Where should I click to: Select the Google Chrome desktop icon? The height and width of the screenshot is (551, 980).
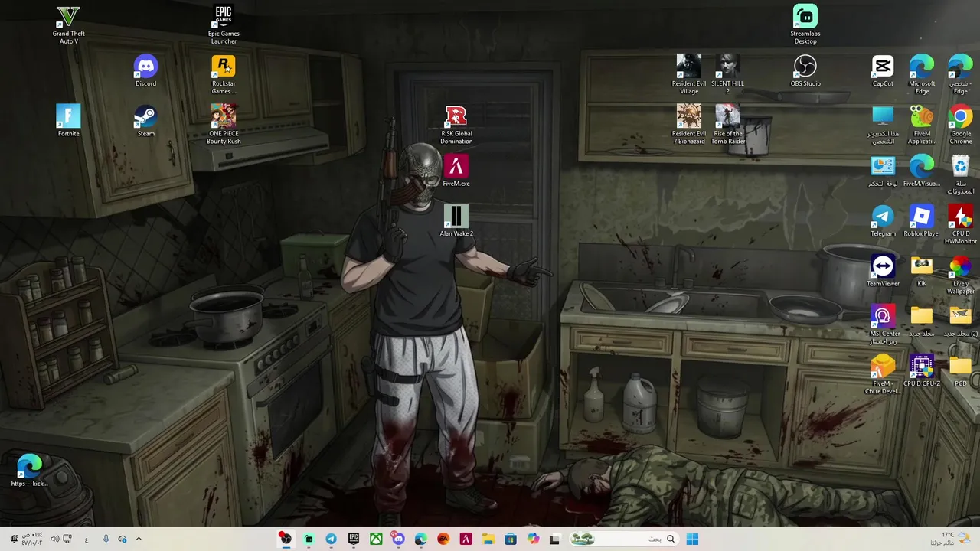pos(961,124)
